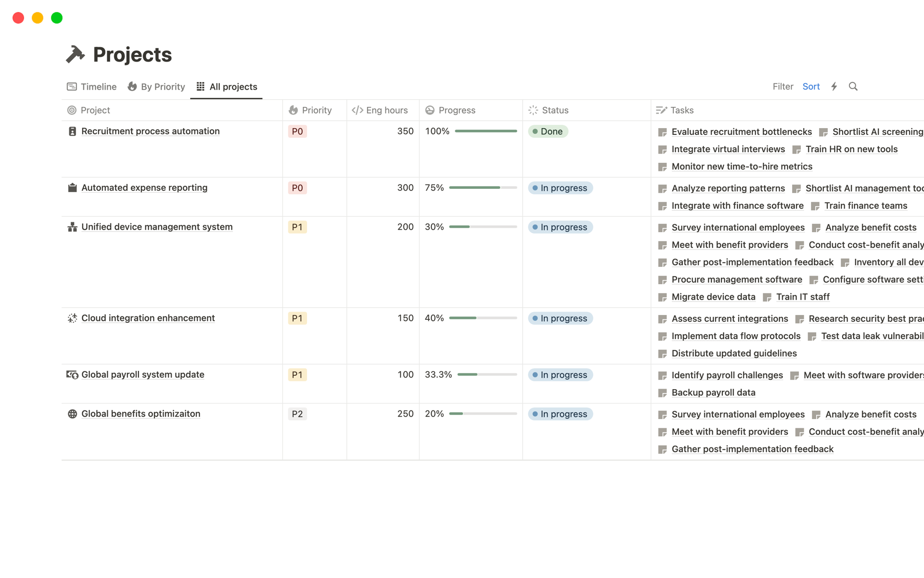Click the In progress status on Cloud integration enhancement
The image size is (924, 578).
[x=560, y=318]
